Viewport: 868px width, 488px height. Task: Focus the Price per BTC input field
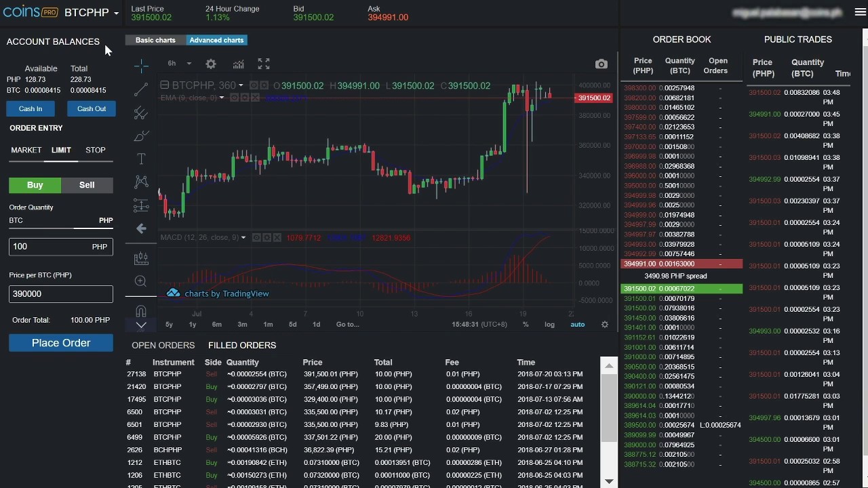point(61,293)
